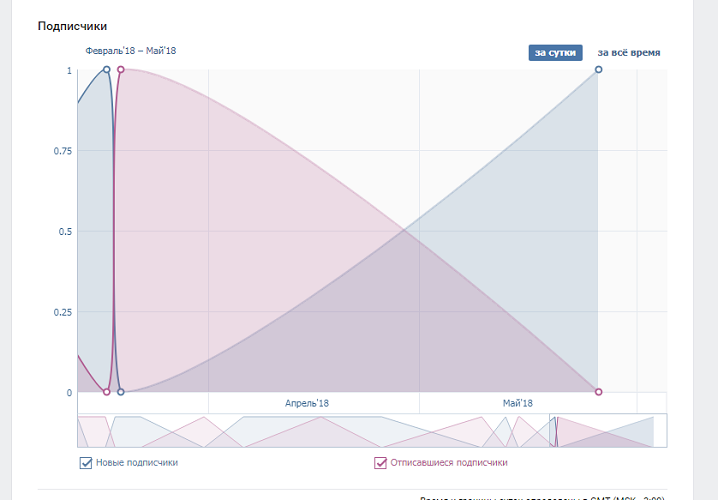Click the pink data point at bottom right
This screenshot has height=500, width=718.
click(x=598, y=392)
